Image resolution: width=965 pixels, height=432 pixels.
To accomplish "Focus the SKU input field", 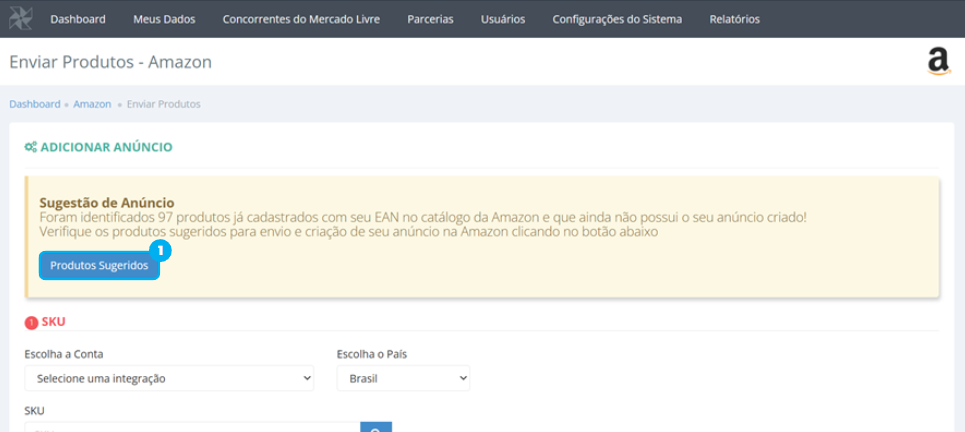I will tap(192, 428).
